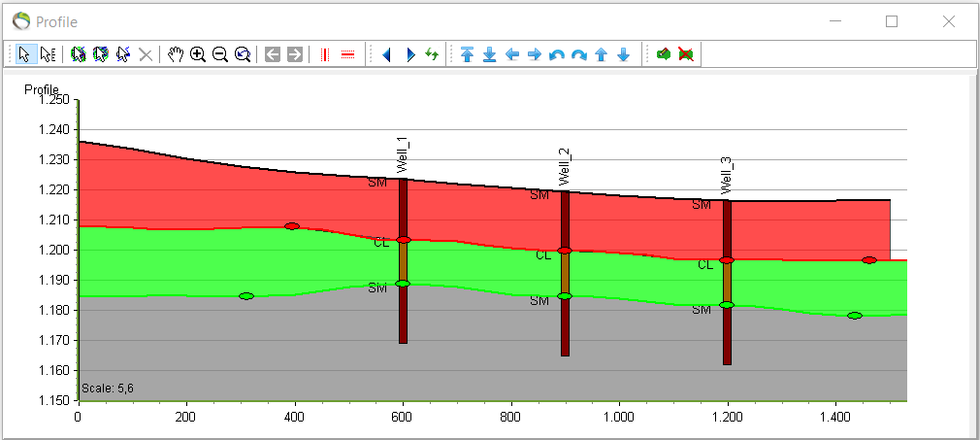The height and width of the screenshot is (440, 980).
Task: Click the first green polygon selection tool
Action: coord(79,54)
